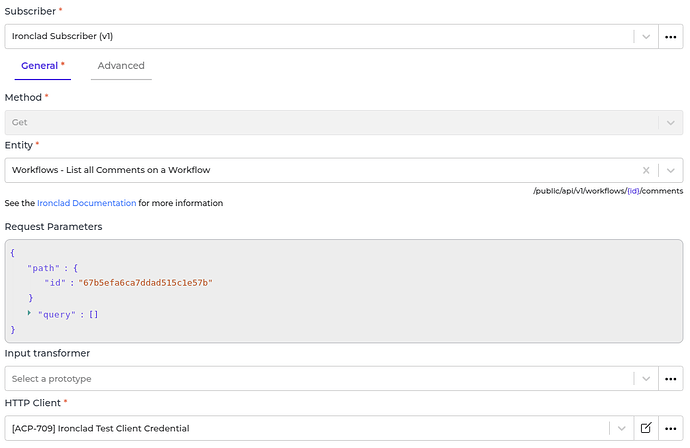Open the Ironclad Documentation link
Screen dimensions: 690x448
coord(86,203)
